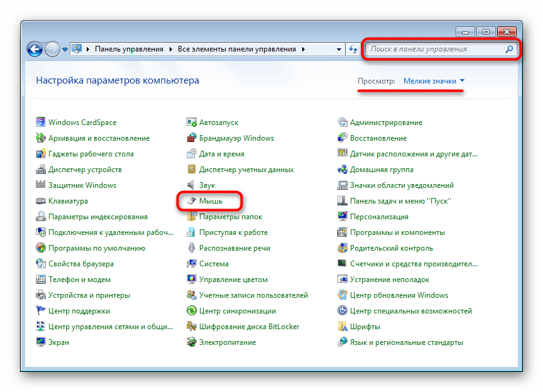Open the Мышь (Mouse) settings

click(x=210, y=200)
